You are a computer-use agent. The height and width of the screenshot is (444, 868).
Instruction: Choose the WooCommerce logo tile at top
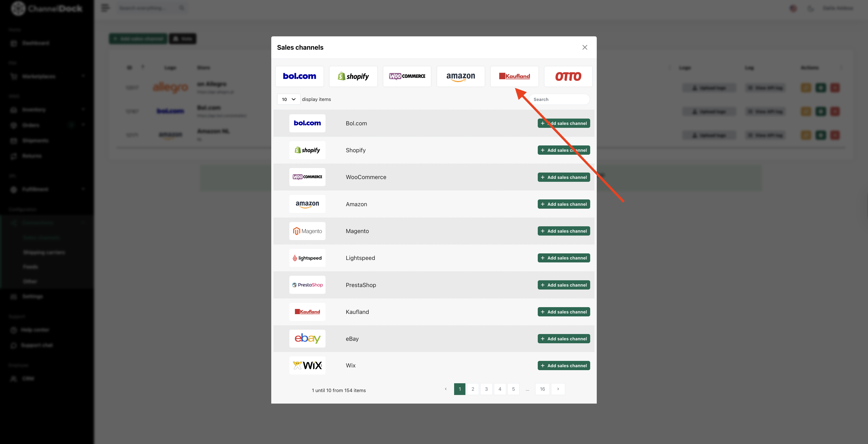[407, 76]
